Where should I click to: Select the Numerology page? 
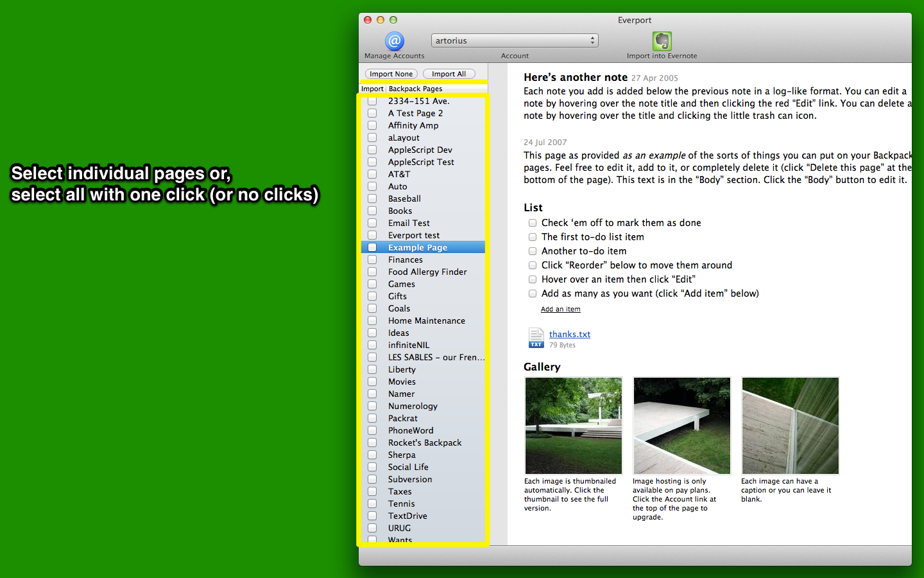click(424, 406)
